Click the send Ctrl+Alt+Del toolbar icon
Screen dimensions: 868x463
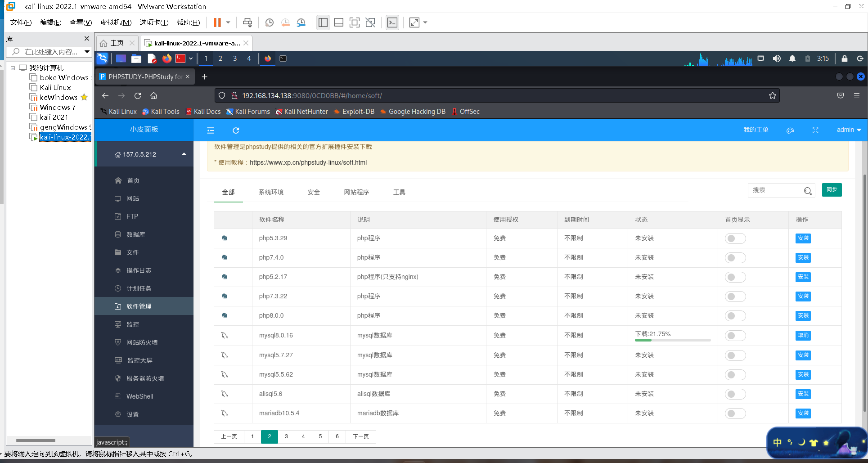tap(247, 22)
